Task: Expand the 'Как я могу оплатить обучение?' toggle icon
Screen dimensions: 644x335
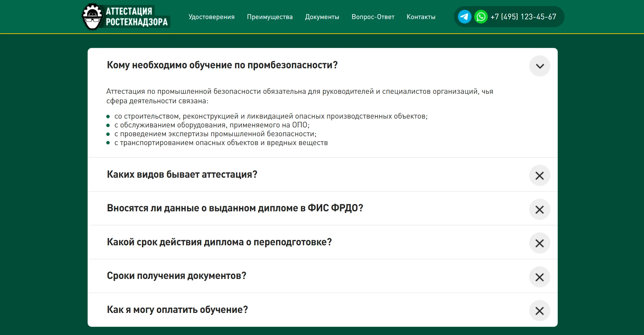Action: click(539, 311)
